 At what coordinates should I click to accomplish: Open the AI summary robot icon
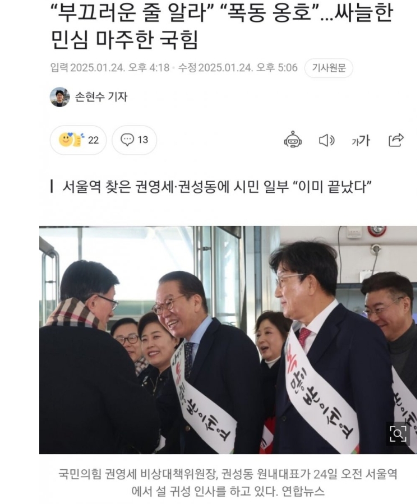point(293,140)
